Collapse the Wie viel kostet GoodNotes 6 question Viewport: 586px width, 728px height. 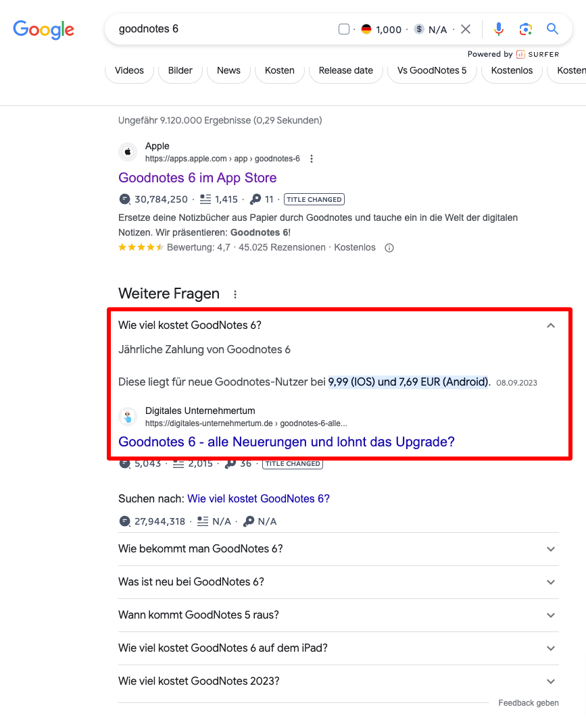(551, 326)
